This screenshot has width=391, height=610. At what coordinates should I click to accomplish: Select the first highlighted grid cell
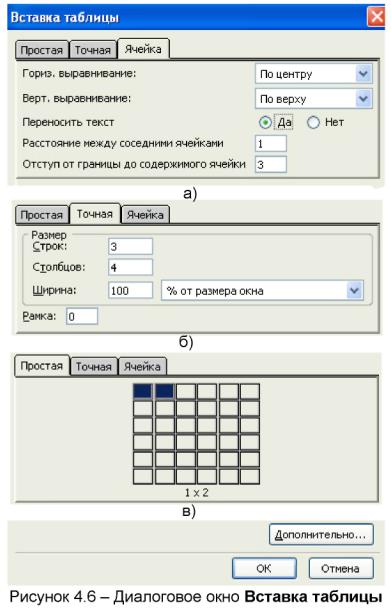click(x=143, y=391)
